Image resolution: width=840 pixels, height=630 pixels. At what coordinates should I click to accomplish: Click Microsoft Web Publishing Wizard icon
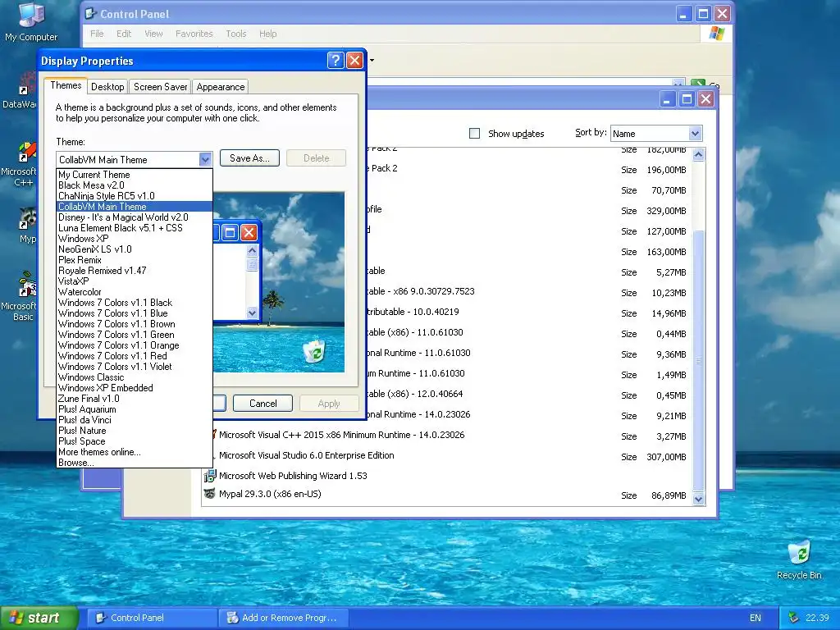[210, 476]
